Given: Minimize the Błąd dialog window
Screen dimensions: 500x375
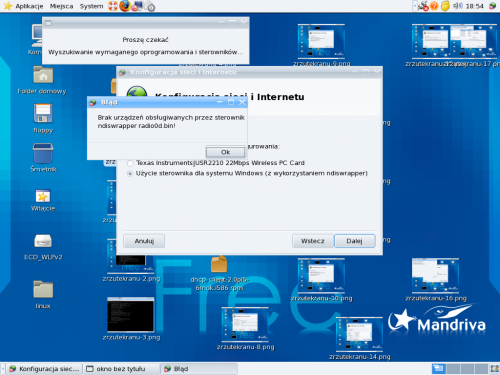Looking at the screenshot, I should tap(219, 102).
